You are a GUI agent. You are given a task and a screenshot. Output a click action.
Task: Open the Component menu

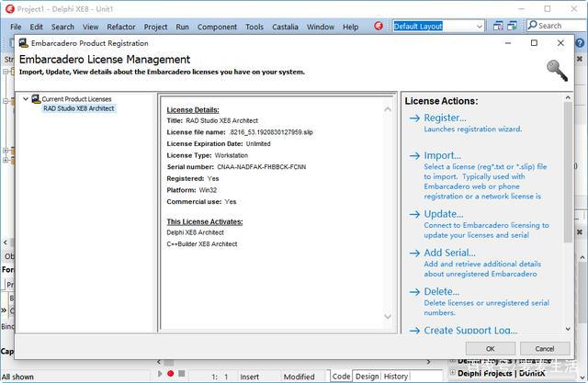click(x=217, y=27)
